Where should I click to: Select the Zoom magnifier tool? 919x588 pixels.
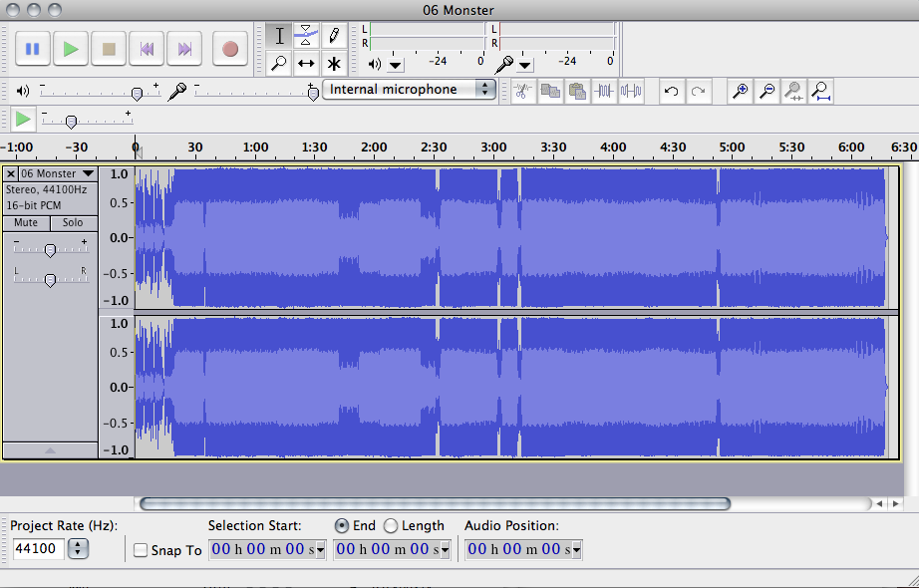(279, 63)
